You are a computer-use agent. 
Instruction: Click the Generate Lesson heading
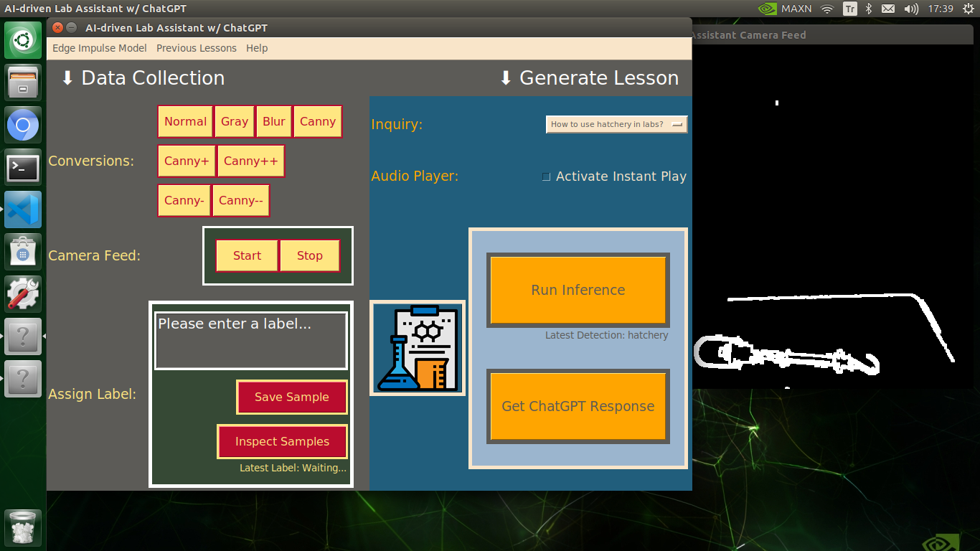tap(589, 77)
